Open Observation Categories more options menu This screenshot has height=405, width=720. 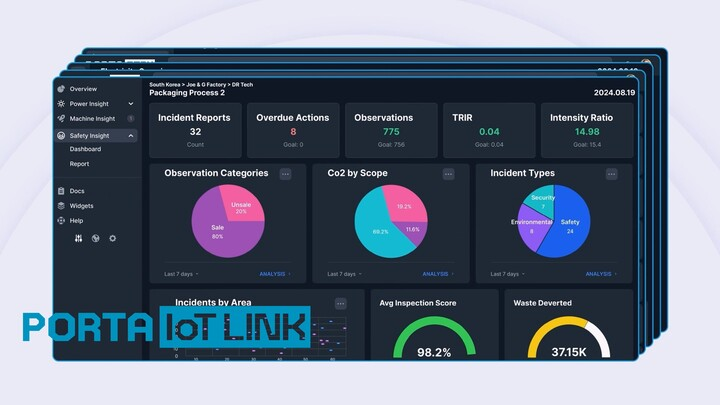coord(286,174)
